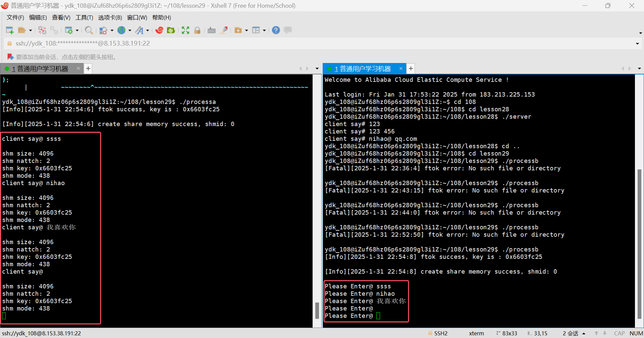
Task: Click the Open Session folder icon
Action: pyautogui.click(x=22, y=30)
